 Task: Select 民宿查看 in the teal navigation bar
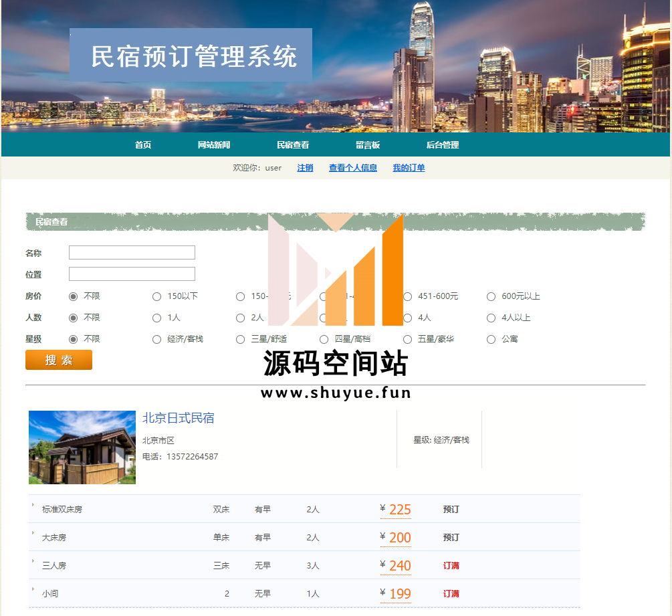(293, 145)
